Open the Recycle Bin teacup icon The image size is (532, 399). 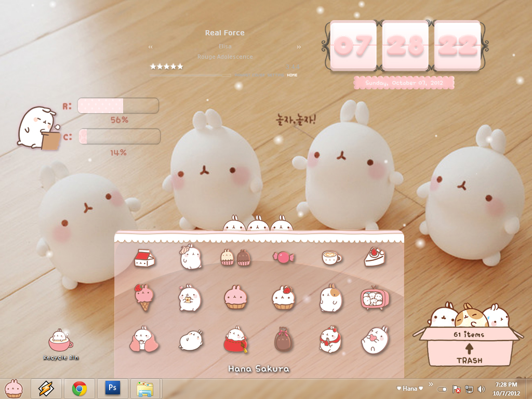60,340
